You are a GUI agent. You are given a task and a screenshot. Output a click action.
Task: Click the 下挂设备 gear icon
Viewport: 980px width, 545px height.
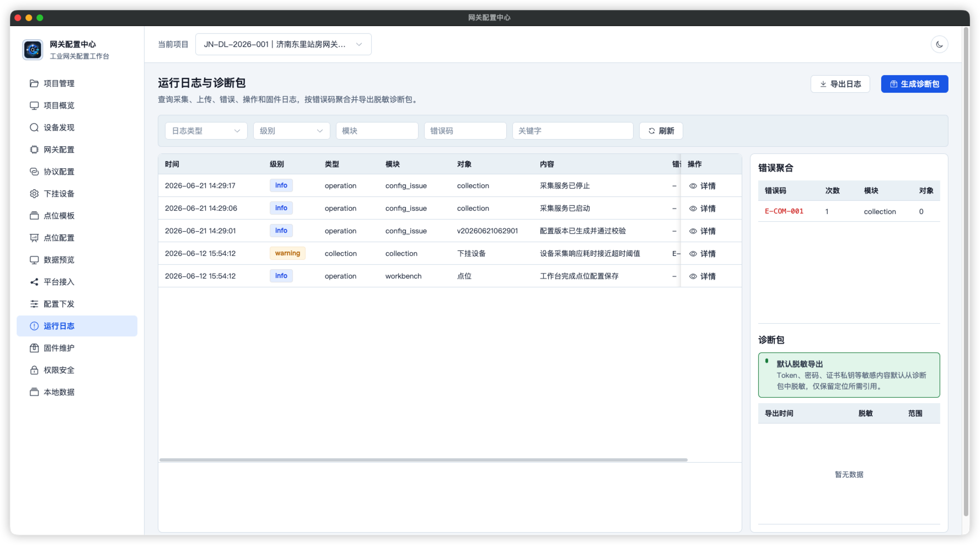(x=34, y=194)
